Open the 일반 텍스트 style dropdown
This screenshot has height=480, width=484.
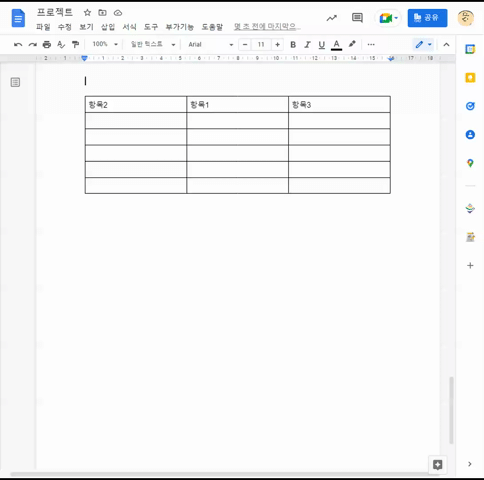(153, 44)
